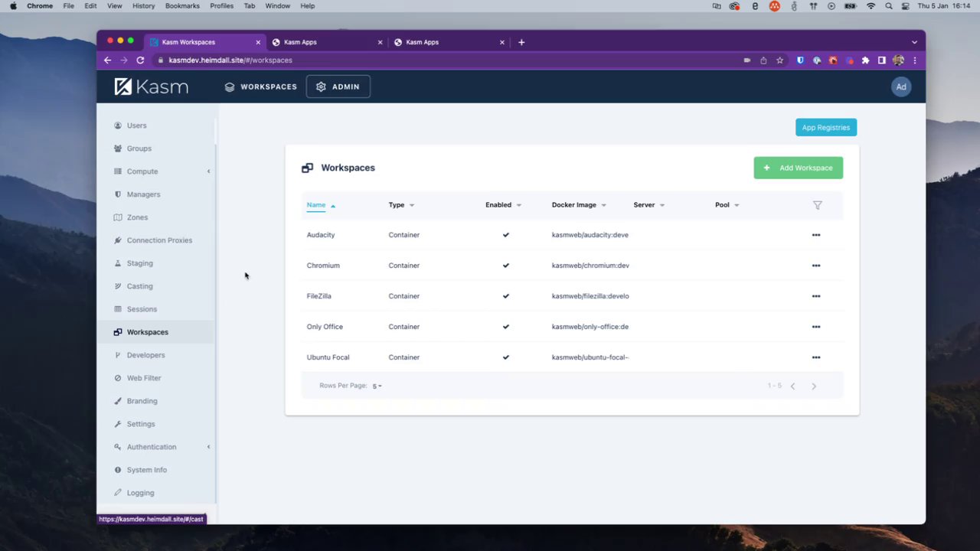The height and width of the screenshot is (551, 980).
Task: Click the Managers shield icon
Action: click(118, 194)
